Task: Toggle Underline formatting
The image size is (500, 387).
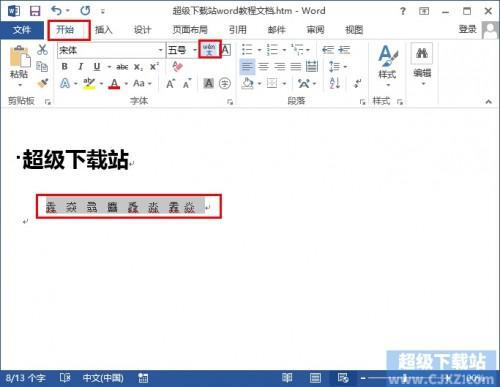Action: 97,67
